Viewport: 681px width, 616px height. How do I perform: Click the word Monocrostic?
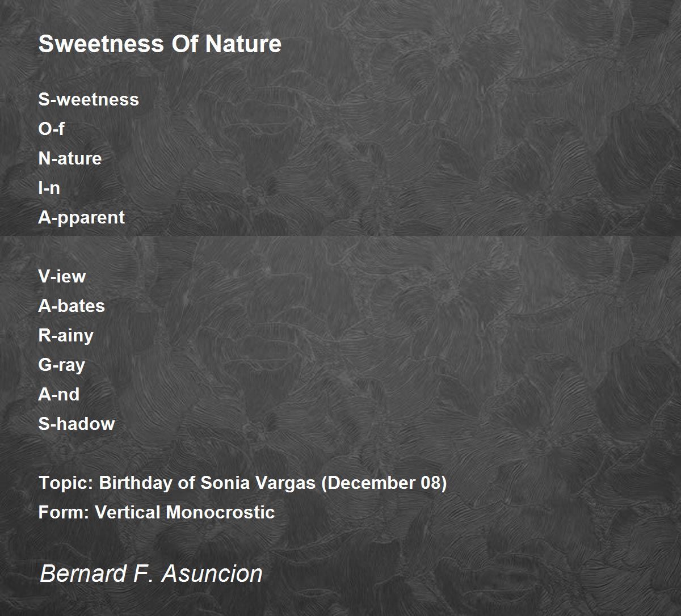(x=220, y=512)
